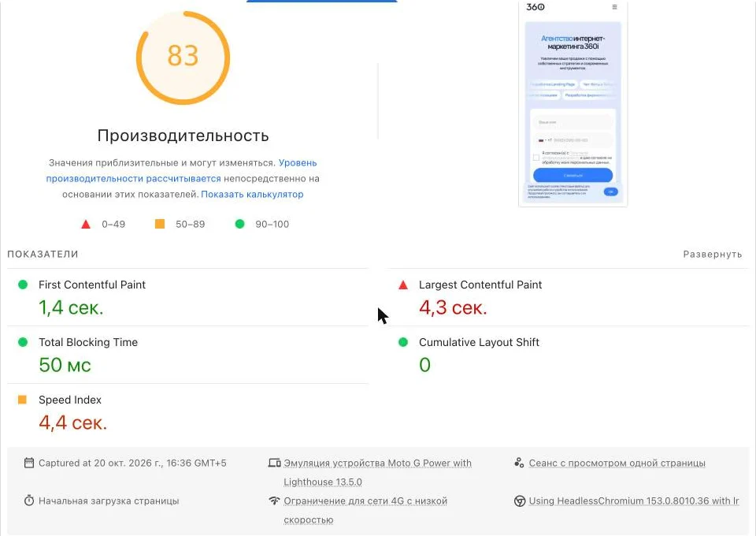Open 'Эмуляция устройства Moto G Power' details
This screenshot has height=536, width=756.
[x=377, y=472]
